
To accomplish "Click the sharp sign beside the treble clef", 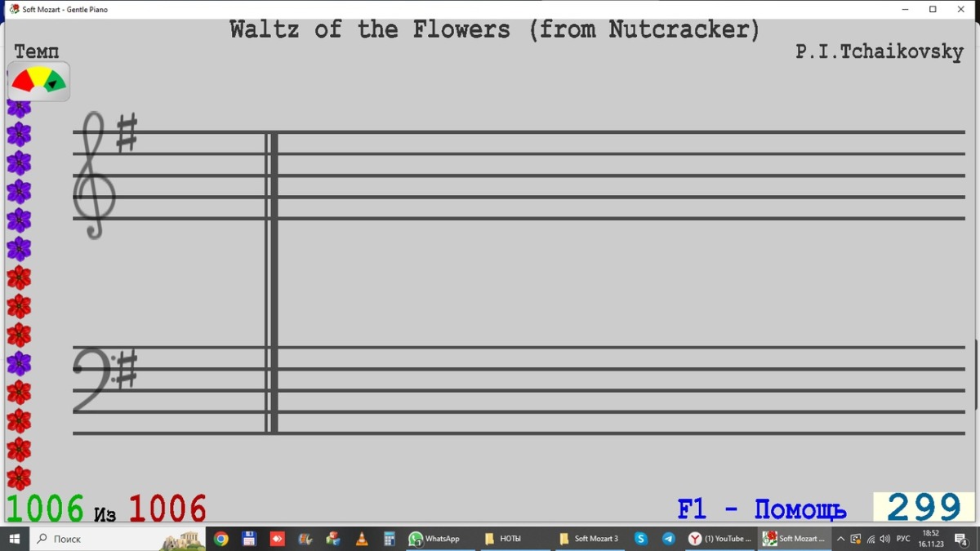I will pos(127,134).
